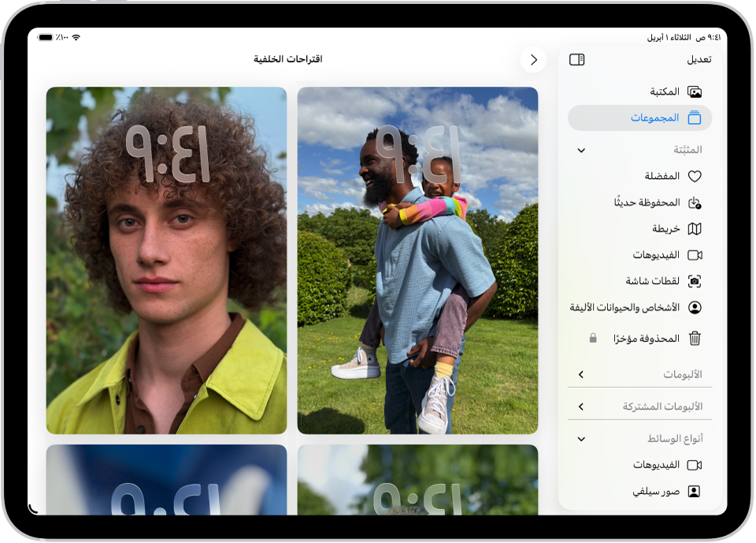
Task: Click the الألبومات المشتركة header text
Action: click(x=662, y=407)
